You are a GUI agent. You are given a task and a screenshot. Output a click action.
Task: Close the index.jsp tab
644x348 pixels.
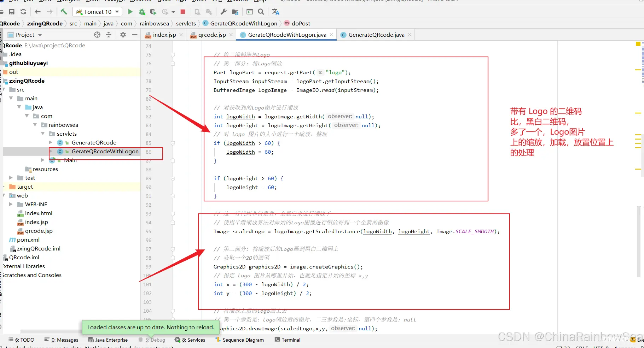pos(181,35)
